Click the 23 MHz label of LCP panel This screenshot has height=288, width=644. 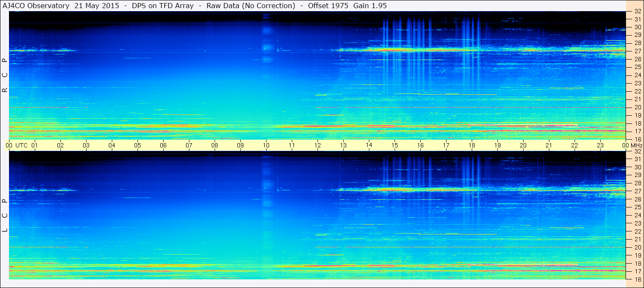[x=638, y=223]
